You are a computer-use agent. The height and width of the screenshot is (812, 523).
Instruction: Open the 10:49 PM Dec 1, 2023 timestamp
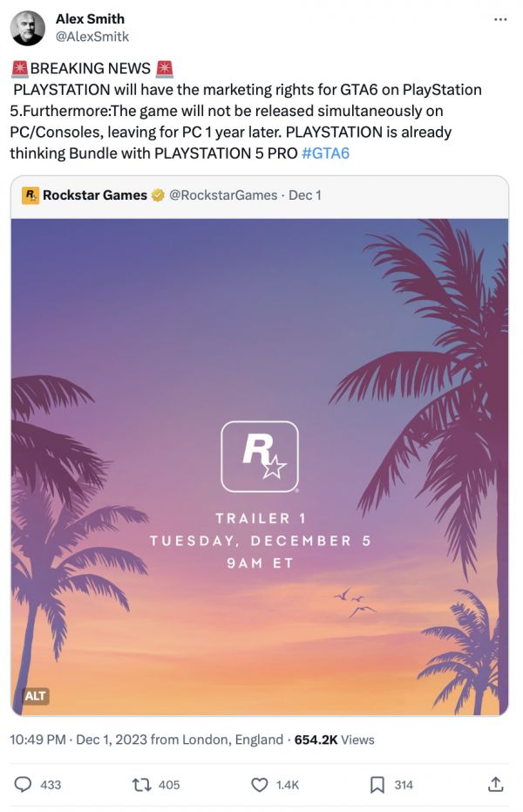point(146,740)
